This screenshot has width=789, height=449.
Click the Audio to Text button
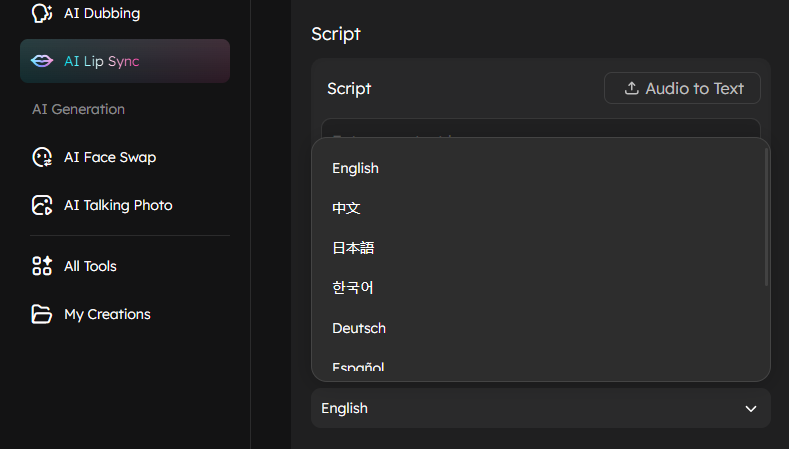click(x=682, y=88)
